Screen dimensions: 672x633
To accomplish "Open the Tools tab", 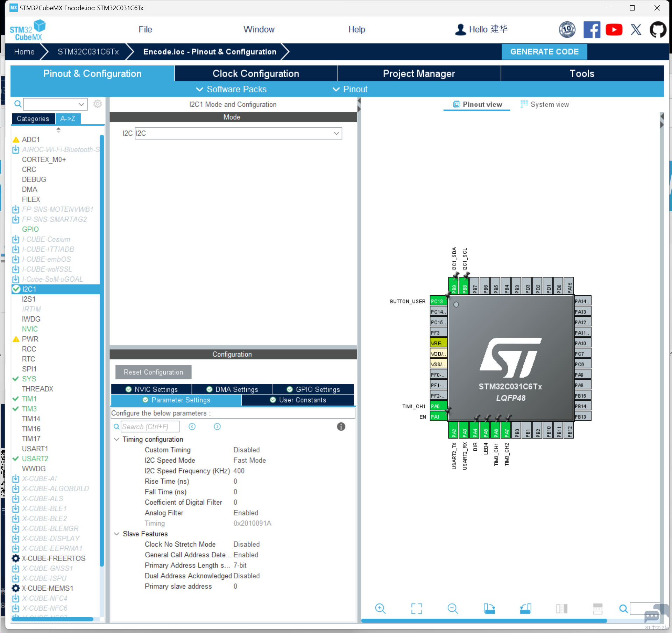I will [x=582, y=73].
